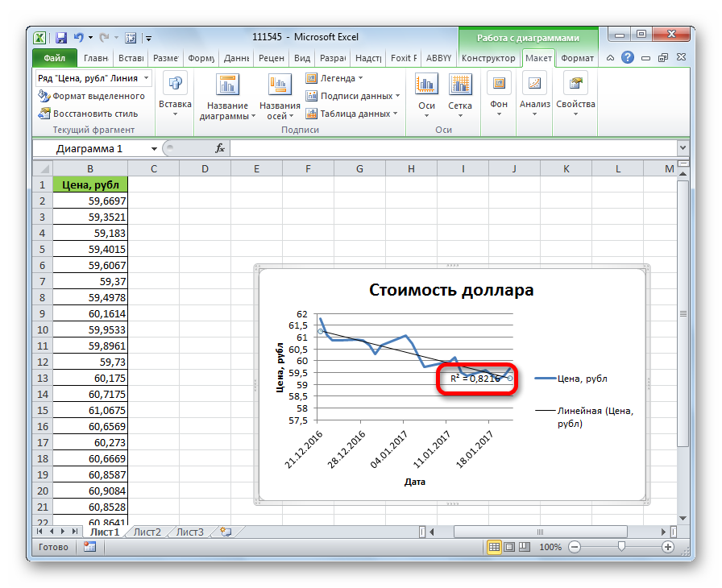Click the Save icon in quick access toolbar
Viewport: 722px width, 588px height.
(61, 37)
